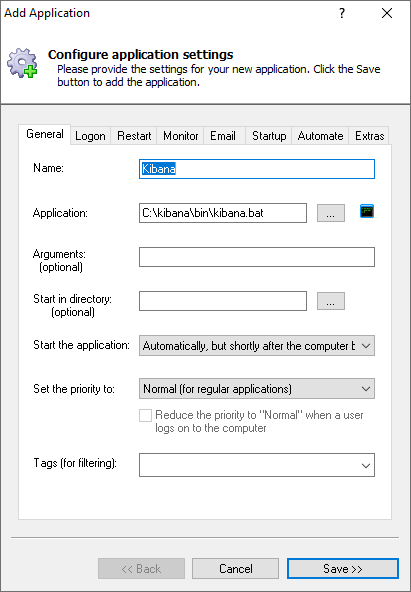The height and width of the screenshot is (592, 411).
Task: Browse for the start in directory
Action: point(331,301)
